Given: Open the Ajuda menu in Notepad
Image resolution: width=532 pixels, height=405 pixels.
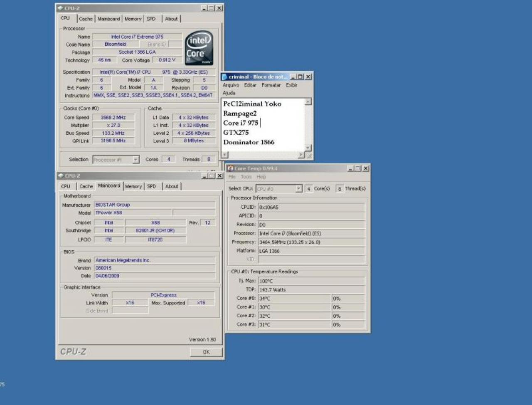Looking at the screenshot, I should (x=229, y=93).
